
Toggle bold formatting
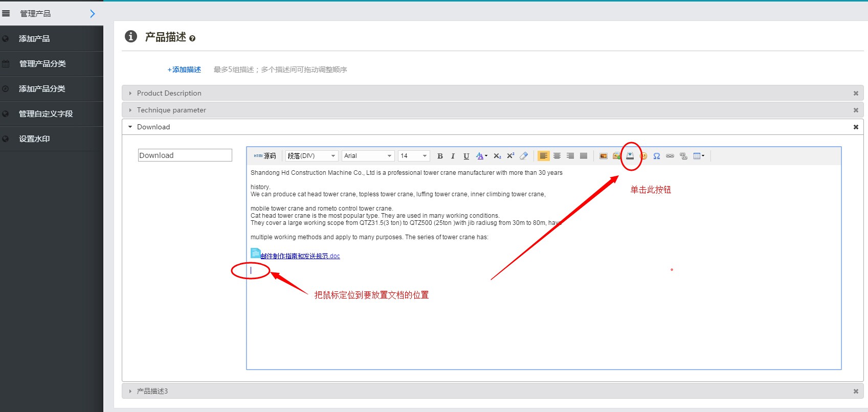point(440,156)
